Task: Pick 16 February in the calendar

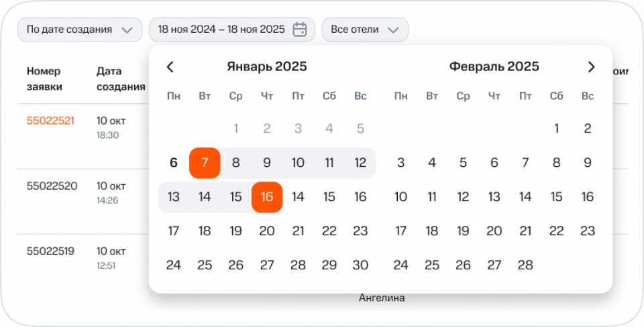Action: coord(588,197)
